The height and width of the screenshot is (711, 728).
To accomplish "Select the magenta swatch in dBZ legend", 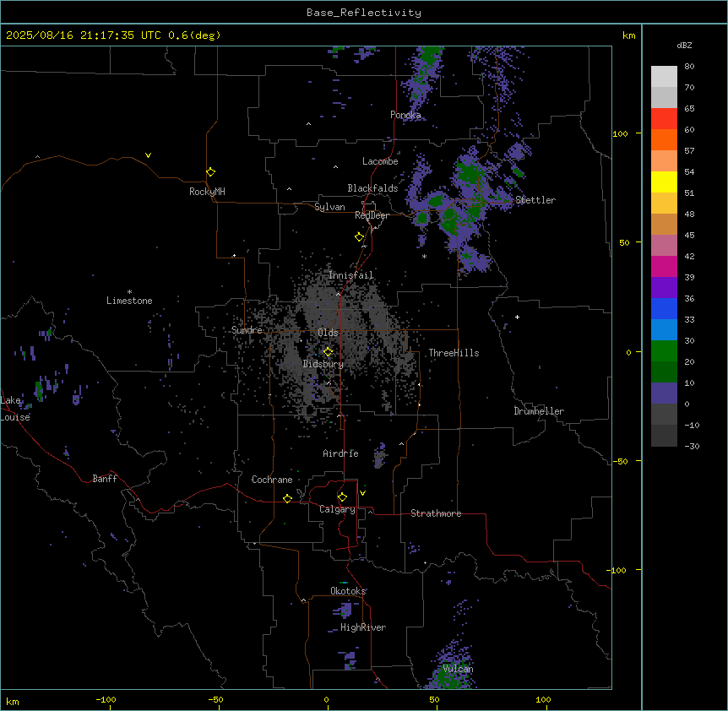I will click(x=664, y=266).
